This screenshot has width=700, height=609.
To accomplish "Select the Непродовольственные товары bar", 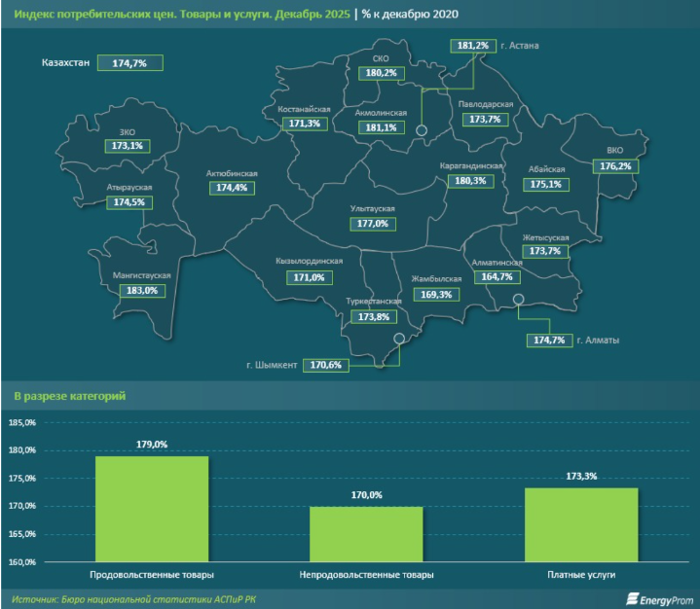I will [367, 533].
